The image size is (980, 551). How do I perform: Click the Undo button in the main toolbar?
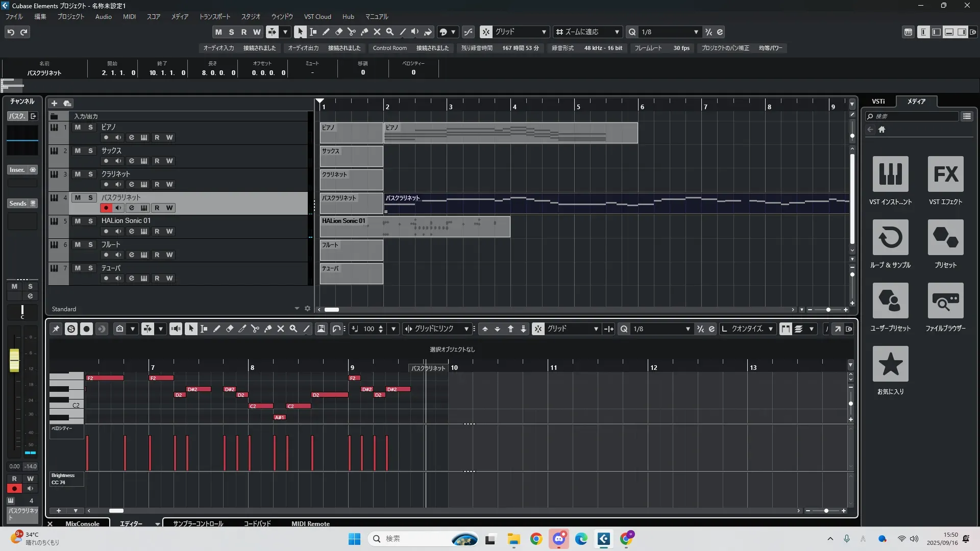pos(11,32)
